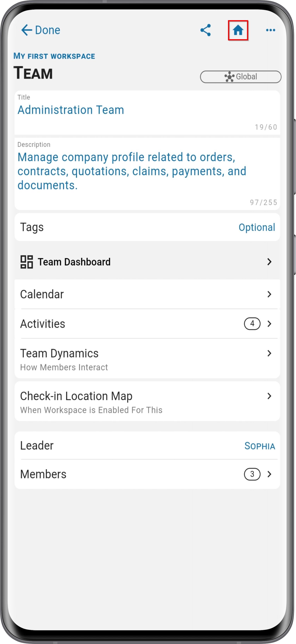The height and width of the screenshot is (644, 296).
Task: Open the Activities list item
Action: [x=147, y=324]
